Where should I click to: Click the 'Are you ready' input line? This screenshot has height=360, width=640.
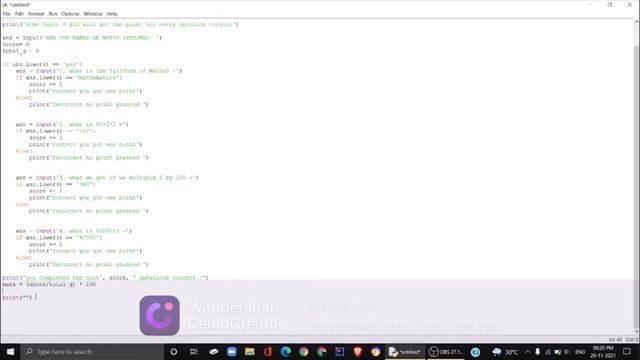[82, 38]
